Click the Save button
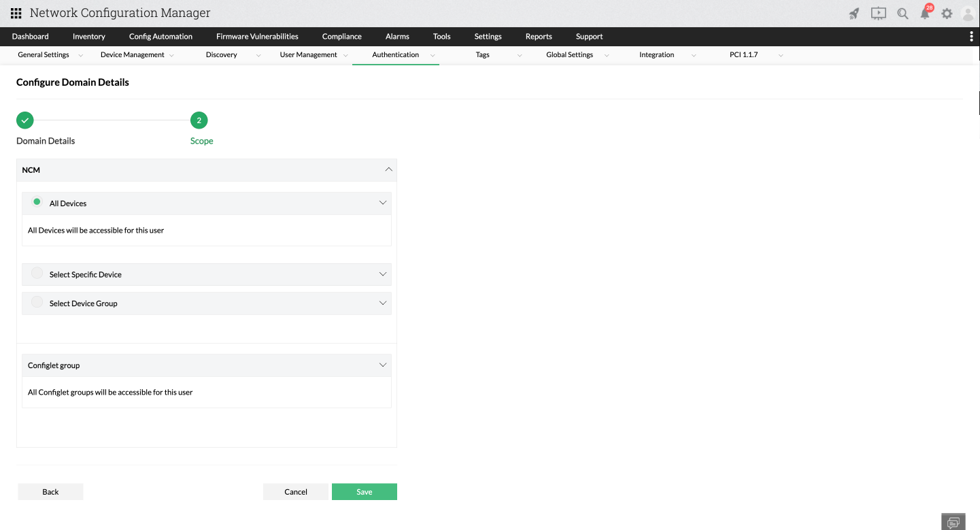This screenshot has width=980, height=530. [x=364, y=491]
